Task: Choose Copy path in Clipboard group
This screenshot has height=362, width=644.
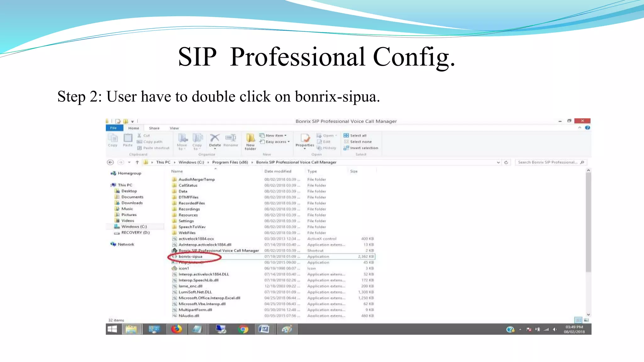Action: pyautogui.click(x=150, y=142)
